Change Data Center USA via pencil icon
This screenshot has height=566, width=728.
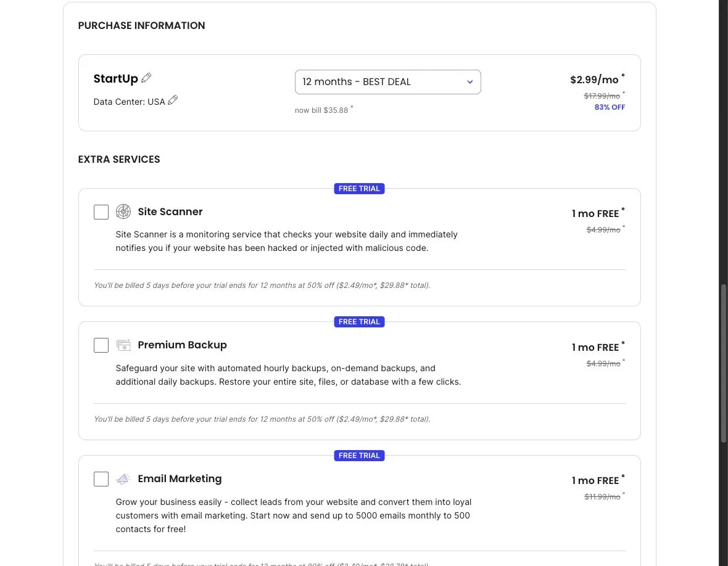tap(173, 100)
